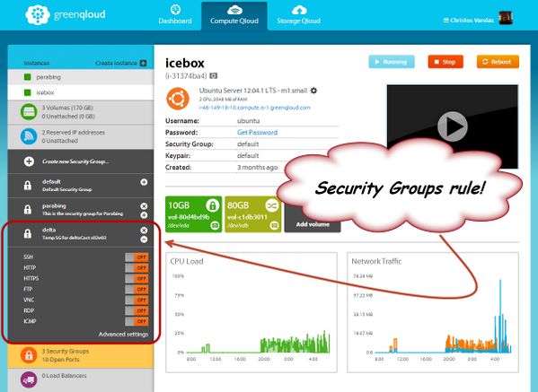
Task: Toggle VNC switch on
Action: 137,300
